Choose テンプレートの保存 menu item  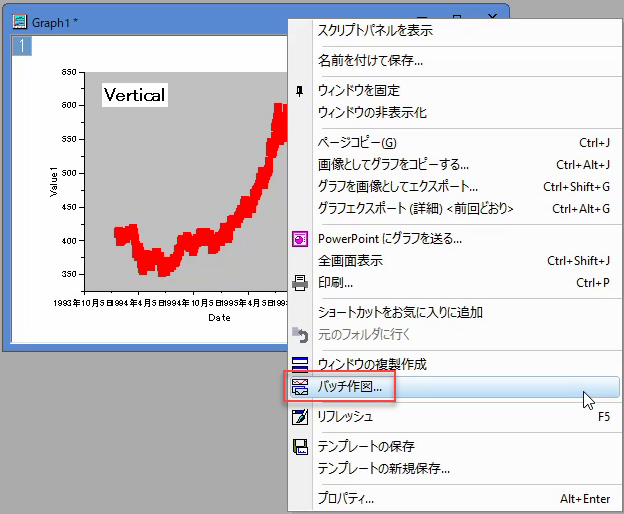click(454, 446)
